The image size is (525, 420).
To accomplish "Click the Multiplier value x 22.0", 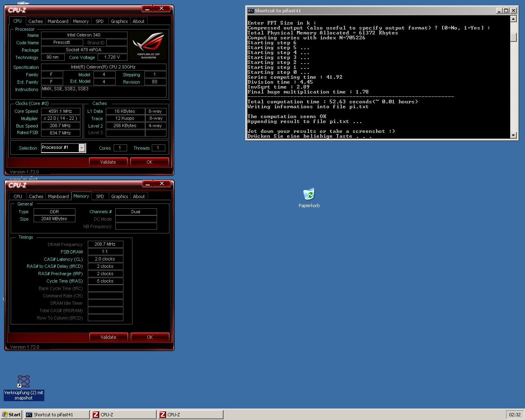I will coord(60,119).
